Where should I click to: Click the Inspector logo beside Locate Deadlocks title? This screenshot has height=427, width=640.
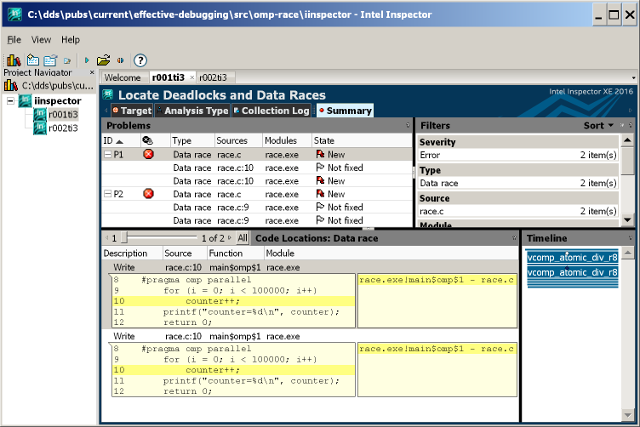(108, 95)
